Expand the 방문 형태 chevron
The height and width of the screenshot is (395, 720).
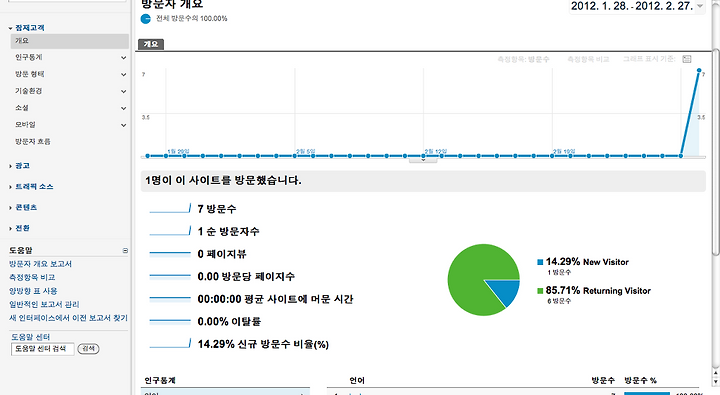pos(124,74)
